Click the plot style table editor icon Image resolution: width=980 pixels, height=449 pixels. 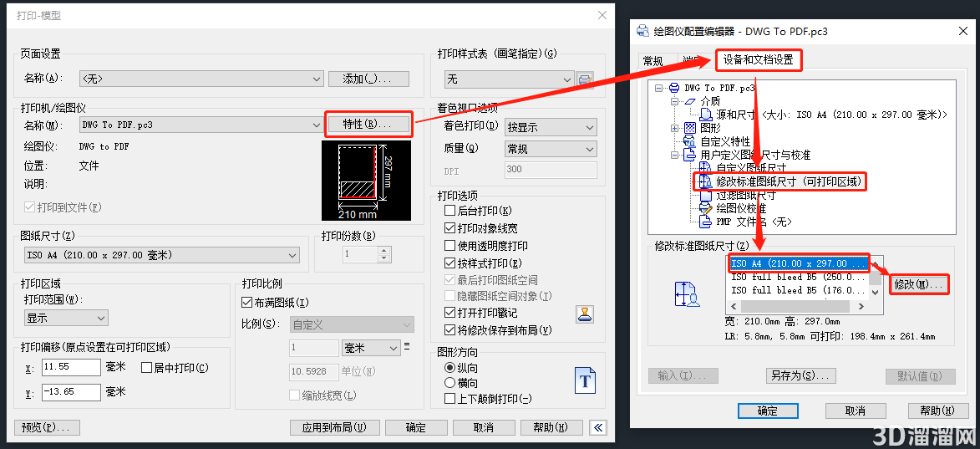(585, 79)
